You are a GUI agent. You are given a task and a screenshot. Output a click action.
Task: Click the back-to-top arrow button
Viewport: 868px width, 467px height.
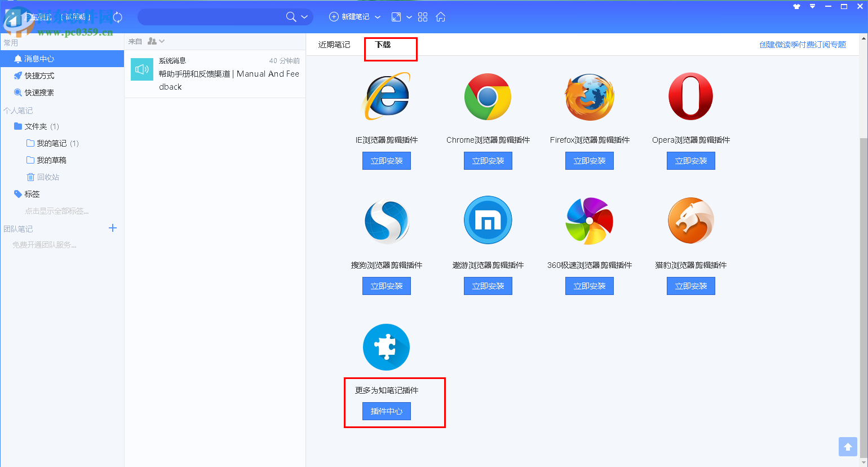(848, 447)
